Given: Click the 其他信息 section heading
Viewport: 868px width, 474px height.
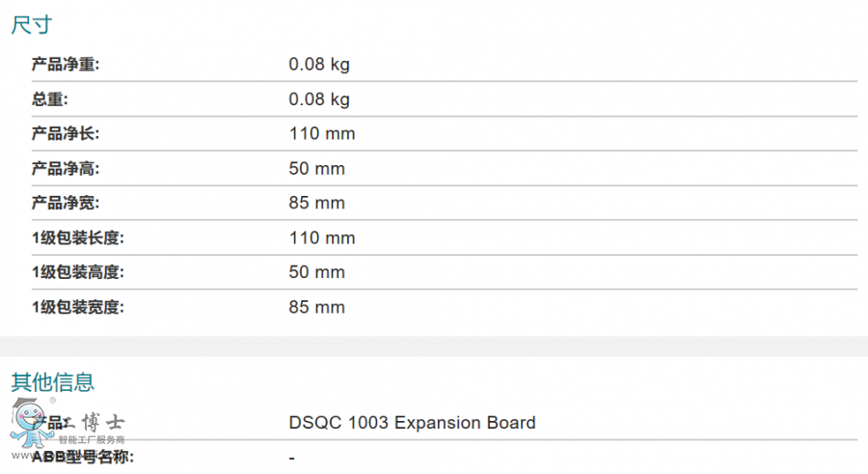Looking at the screenshot, I should [x=52, y=382].
